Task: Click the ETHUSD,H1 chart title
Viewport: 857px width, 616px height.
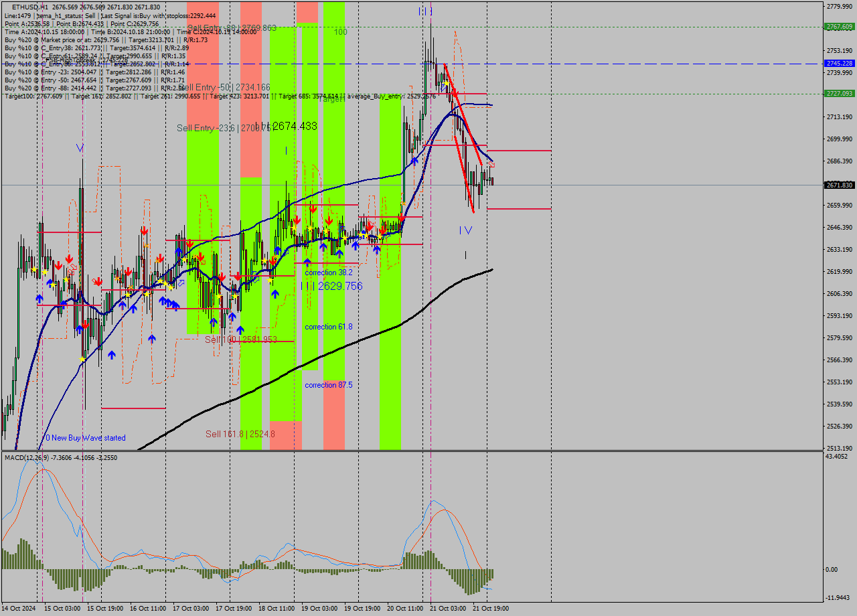Action: [x=29, y=7]
